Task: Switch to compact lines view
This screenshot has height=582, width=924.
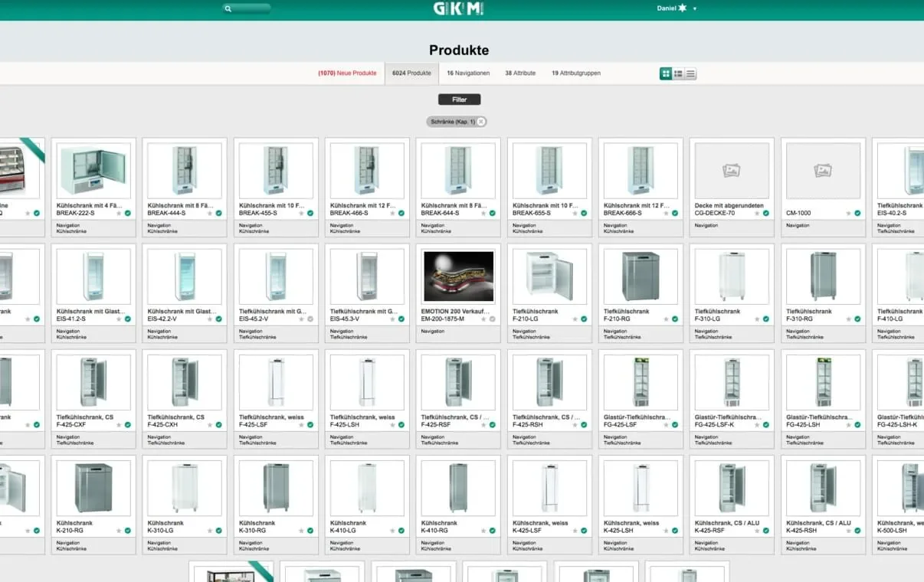Action: [x=690, y=74]
